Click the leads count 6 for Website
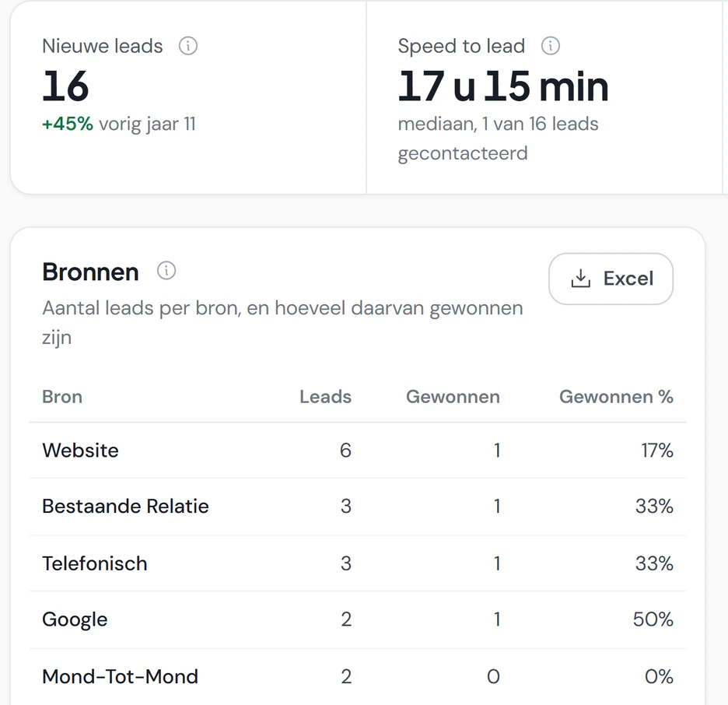Screen dimensions: 728x705 (345, 451)
